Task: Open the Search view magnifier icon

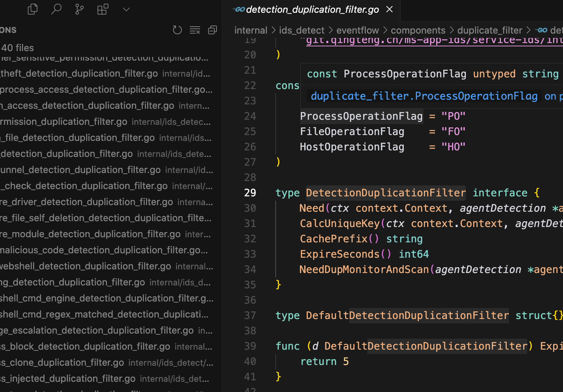Action: [56, 9]
